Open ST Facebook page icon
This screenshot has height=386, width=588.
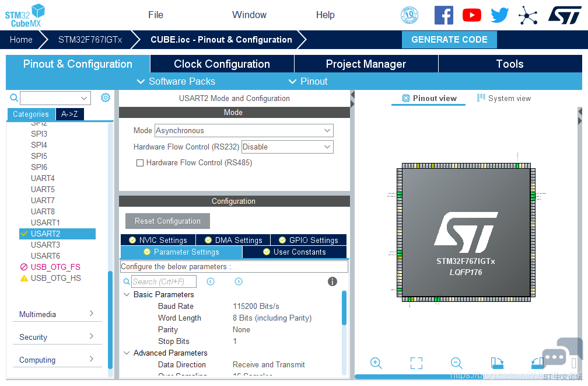443,15
